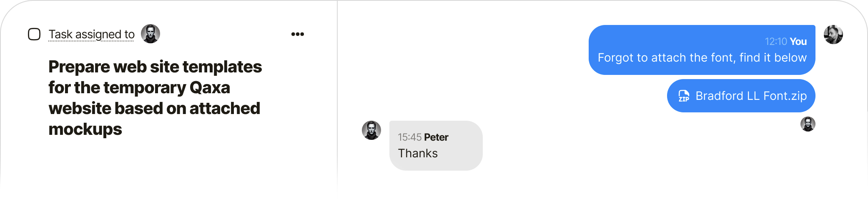Click the 15:45 message timestamp
This screenshot has width=868, height=211.
(x=409, y=137)
